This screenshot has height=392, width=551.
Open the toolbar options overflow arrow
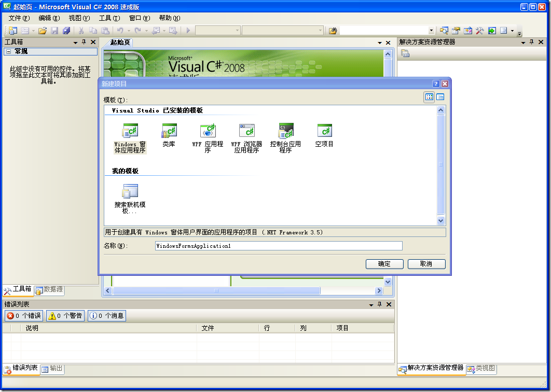(519, 33)
